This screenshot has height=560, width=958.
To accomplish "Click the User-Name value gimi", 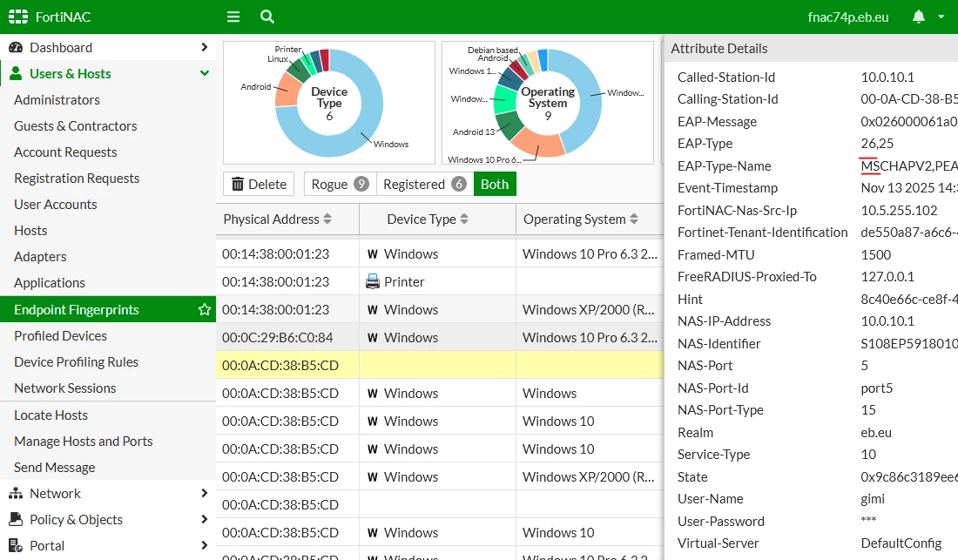I will coord(873,499).
